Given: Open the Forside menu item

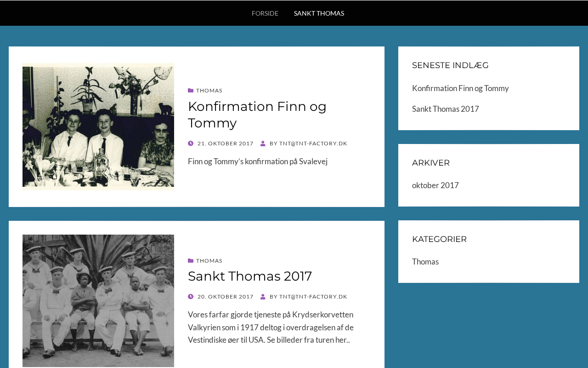Looking at the screenshot, I should pyautogui.click(x=265, y=13).
